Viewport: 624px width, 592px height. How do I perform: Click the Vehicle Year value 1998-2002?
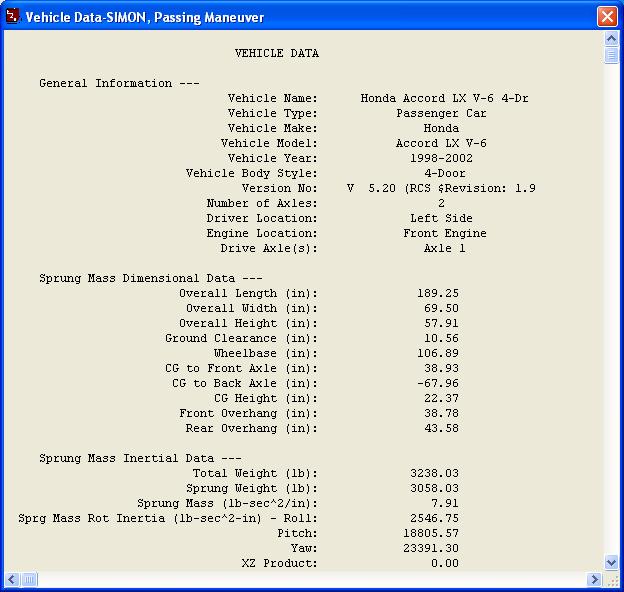pos(441,158)
